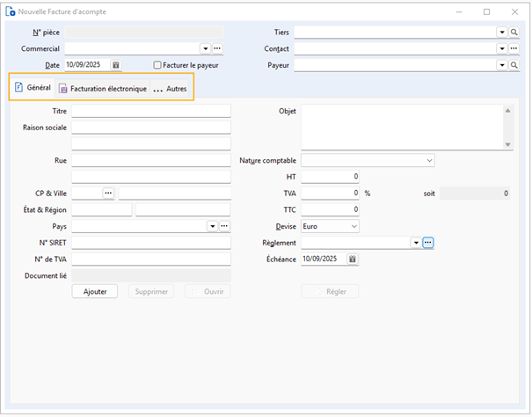Expand the Contact dropdown list

click(501, 48)
